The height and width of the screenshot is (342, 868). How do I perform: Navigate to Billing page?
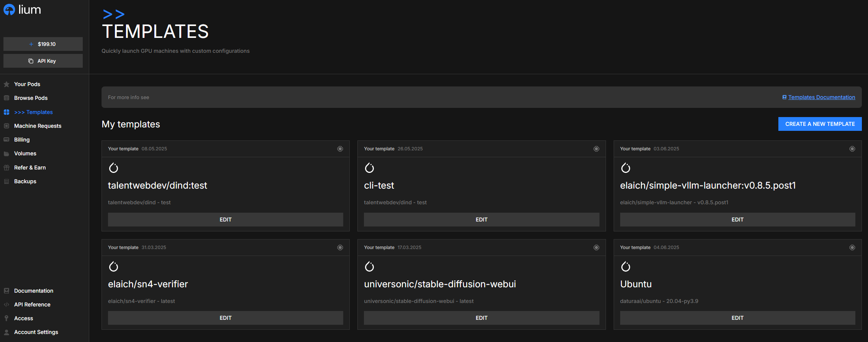tap(22, 140)
